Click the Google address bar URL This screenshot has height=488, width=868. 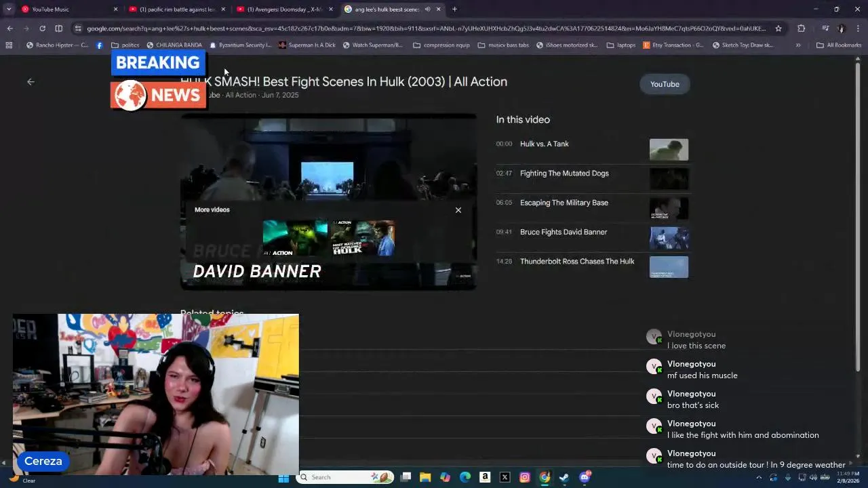[426, 28]
